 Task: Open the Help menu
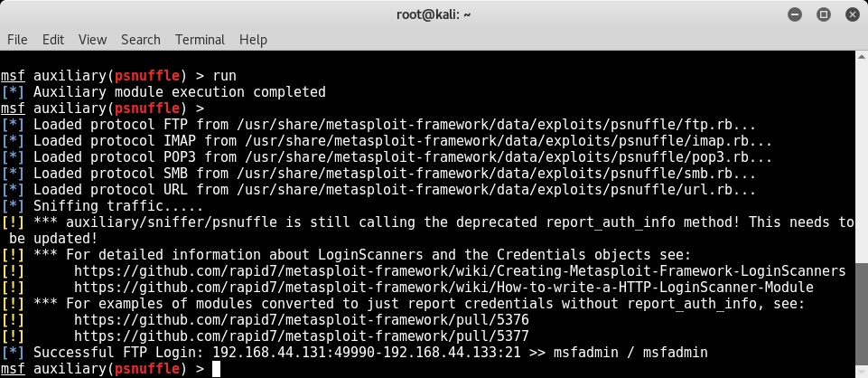point(253,40)
